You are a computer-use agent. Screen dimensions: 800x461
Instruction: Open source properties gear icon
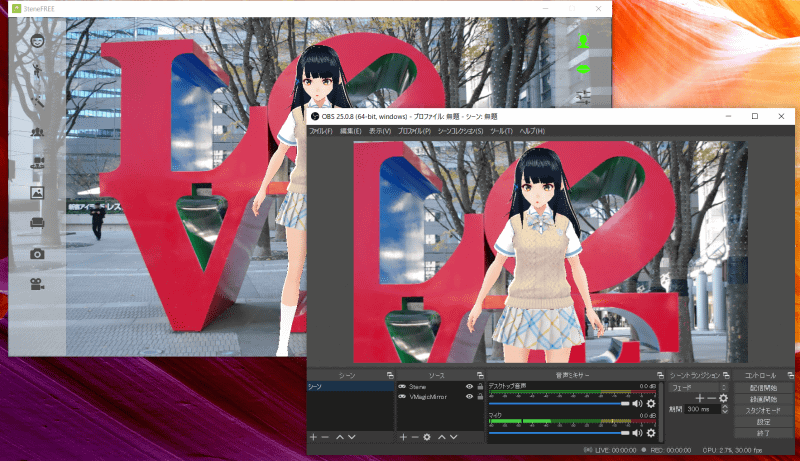(427, 437)
